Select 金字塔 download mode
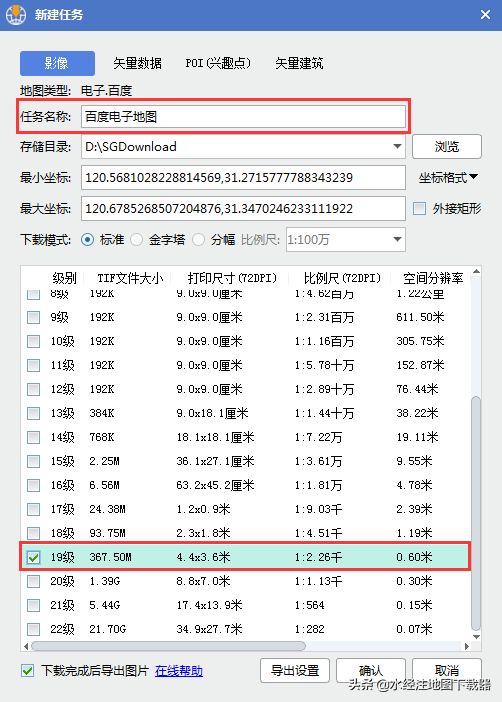This screenshot has width=502, height=702. 137,240
